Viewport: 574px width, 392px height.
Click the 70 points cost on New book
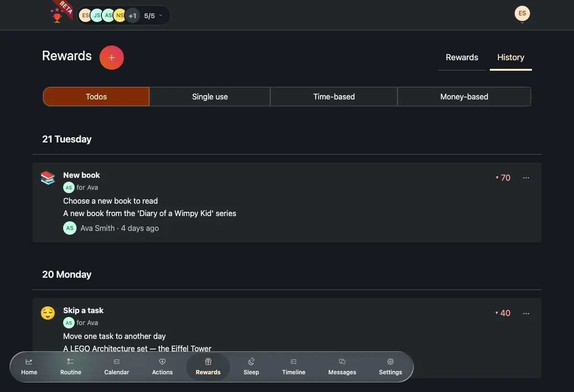[503, 178]
